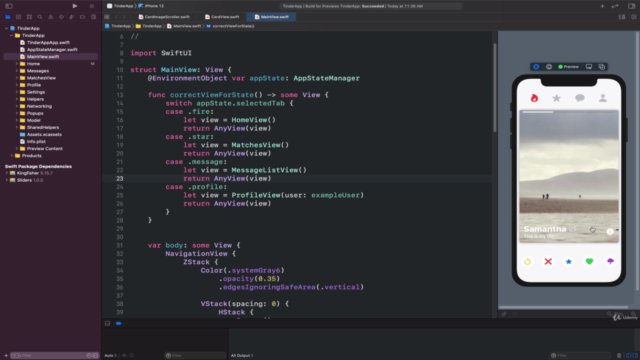The height and width of the screenshot is (360, 640).
Task: Tap the flame icon in preview
Action: 534,98
